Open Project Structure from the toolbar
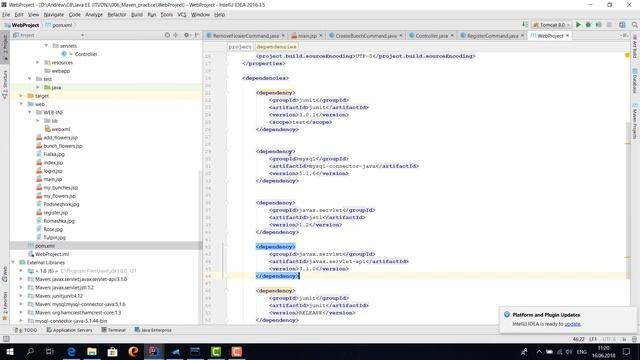Viewport: 640px width, 360px height. [x=622, y=25]
